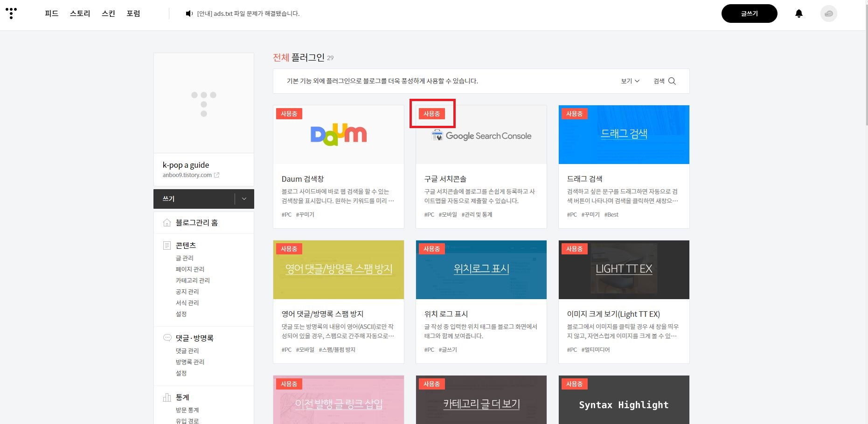This screenshot has height=424, width=868.
Task: Open the LIGHT TT EX plugin thumbnail
Action: (x=624, y=270)
